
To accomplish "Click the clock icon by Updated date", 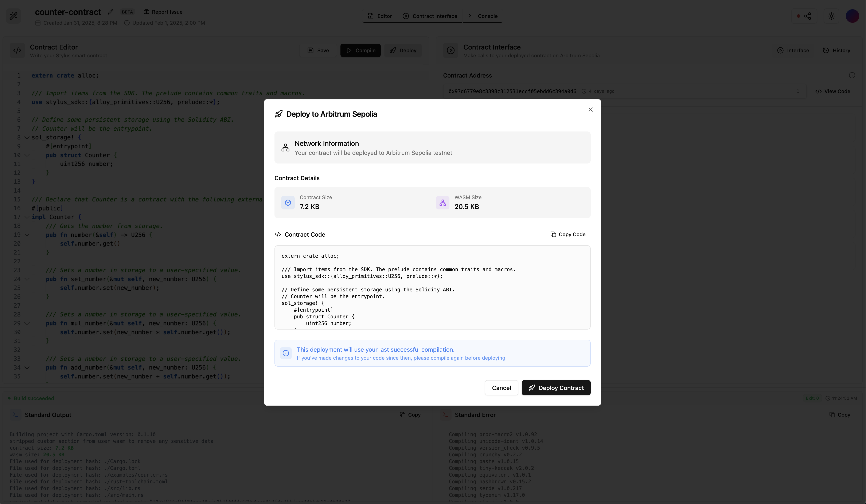I will click(x=127, y=23).
